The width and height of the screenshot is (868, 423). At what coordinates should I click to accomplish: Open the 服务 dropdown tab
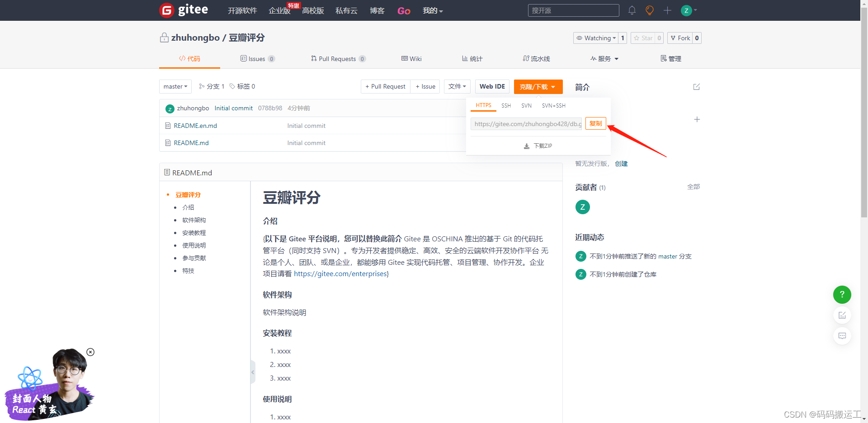[604, 59]
